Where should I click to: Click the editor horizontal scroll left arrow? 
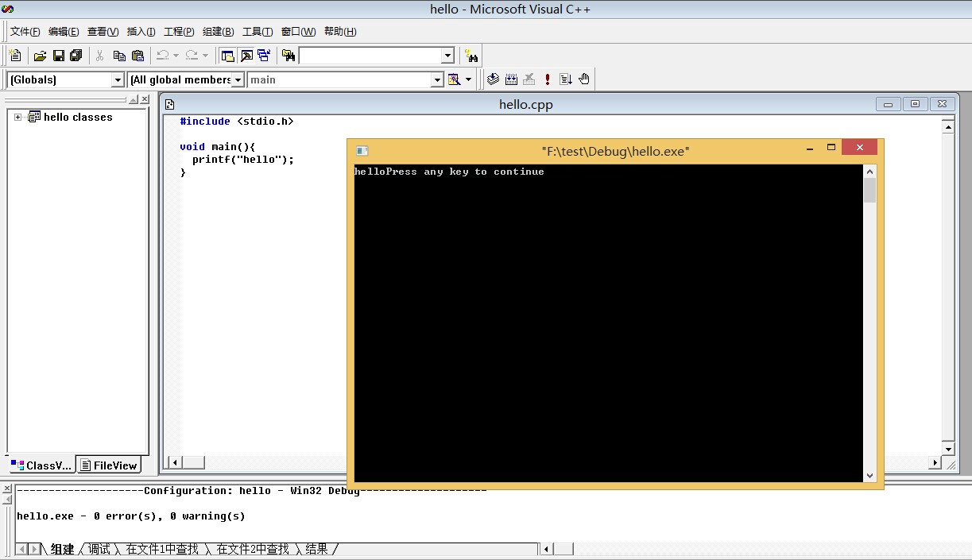[x=175, y=462]
